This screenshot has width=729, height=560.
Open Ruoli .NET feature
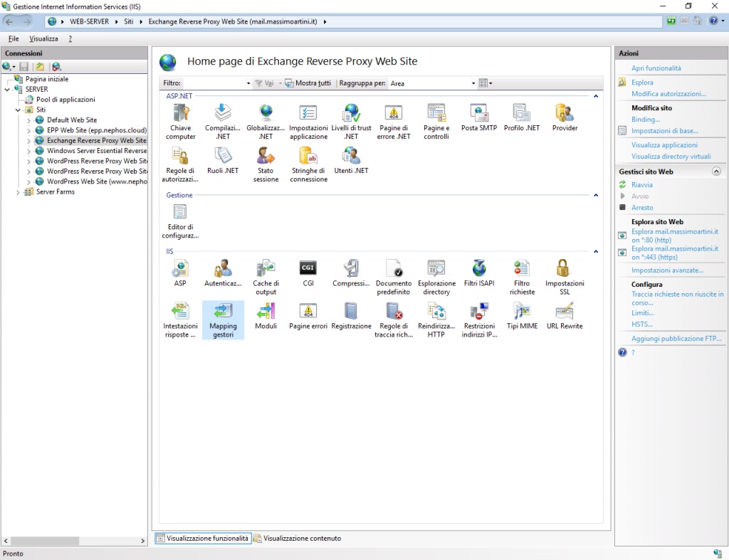coord(223,160)
